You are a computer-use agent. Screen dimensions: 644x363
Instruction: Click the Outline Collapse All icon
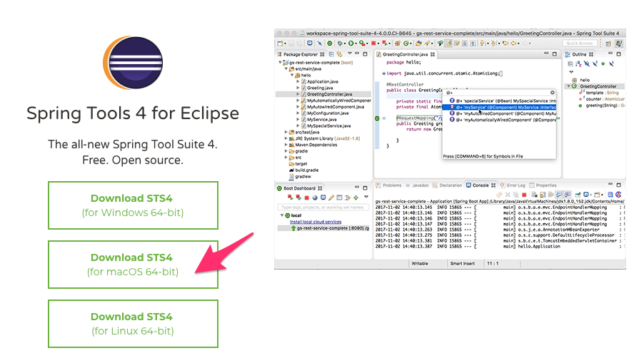click(570, 63)
